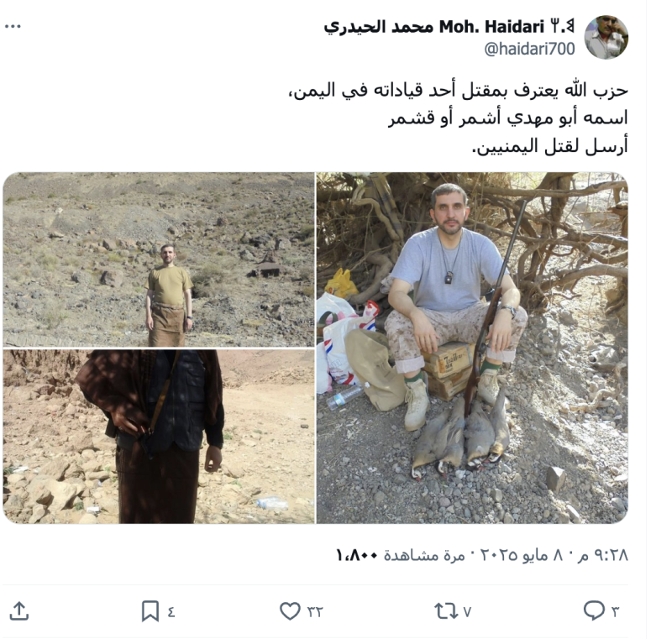Screen dimensions: 672x639
Task: Click the tweet timestamp ٩:٢٨ م
Action: click(x=602, y=555)
